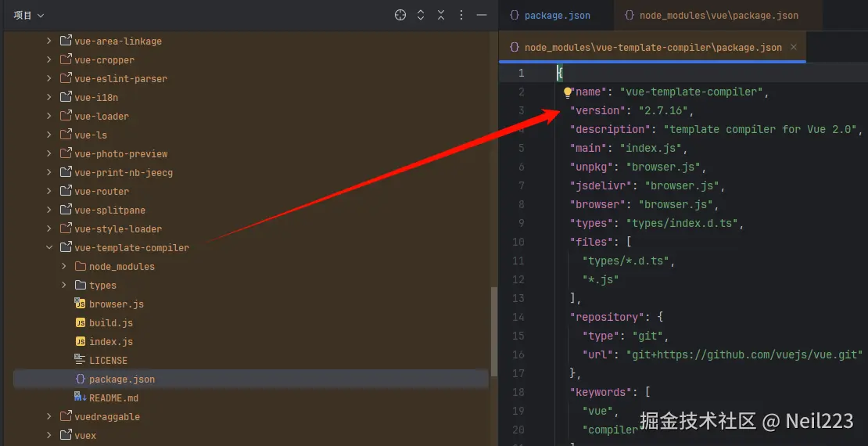Click the intention lightbulb icon on line 2
Viewport: 868px width, 446px height.
[567, 92]
